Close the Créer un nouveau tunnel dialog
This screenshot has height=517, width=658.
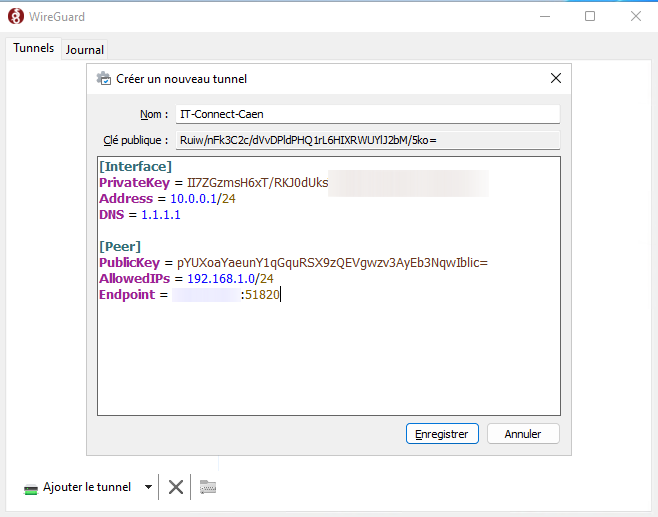556,78
